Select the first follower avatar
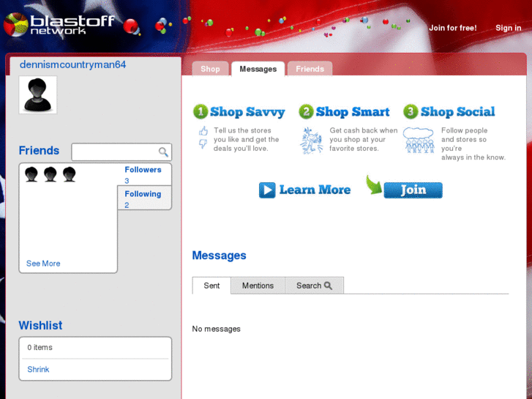Image resolution: width=532 pixels, height=399 pixels. coord(31,174)
